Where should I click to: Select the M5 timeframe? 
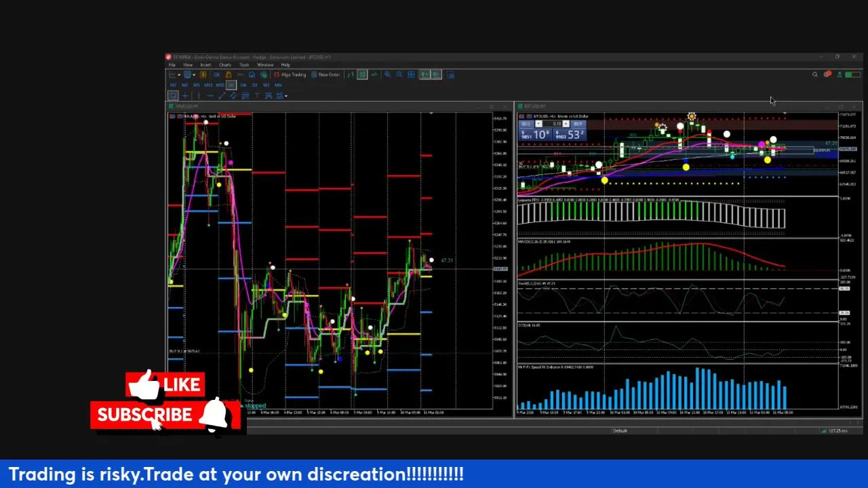197,85
